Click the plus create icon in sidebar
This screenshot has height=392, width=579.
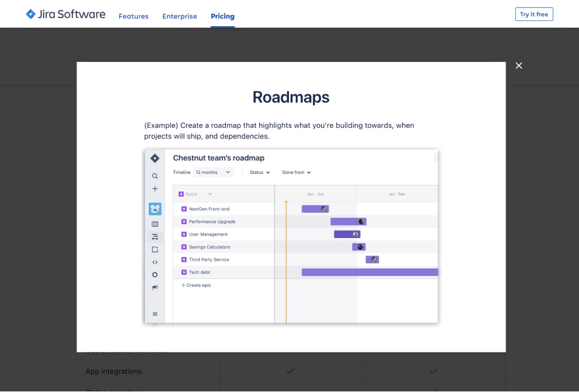coord(155,189)
